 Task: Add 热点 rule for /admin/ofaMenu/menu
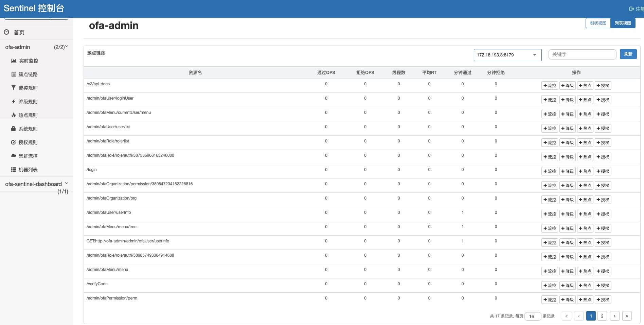(585, 271)
